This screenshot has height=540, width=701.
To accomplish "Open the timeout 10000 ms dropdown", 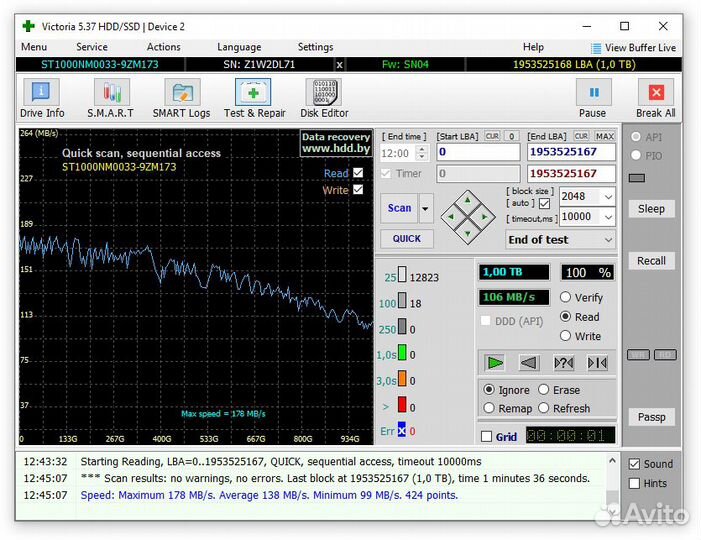I will (x=608, y=217).
